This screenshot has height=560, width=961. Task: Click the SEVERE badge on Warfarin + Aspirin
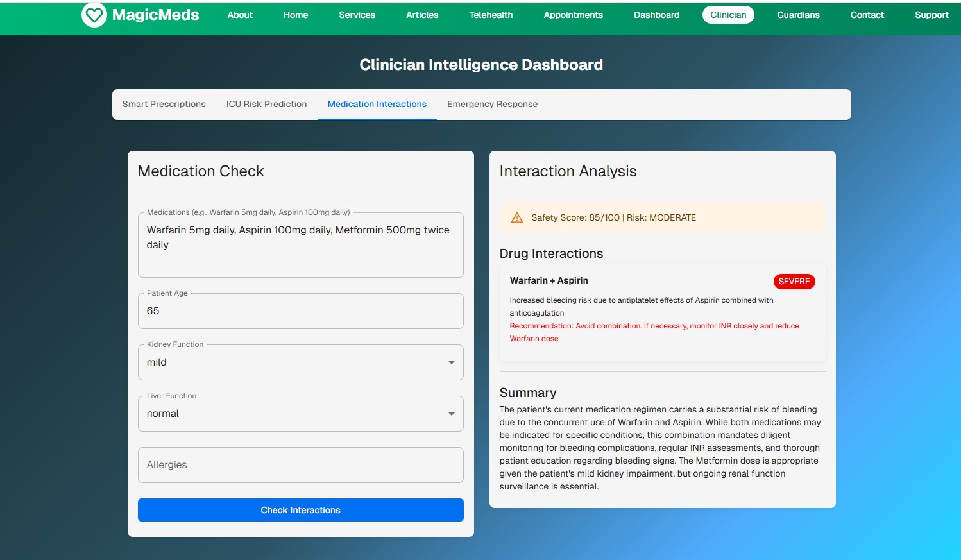pos(794,282)
